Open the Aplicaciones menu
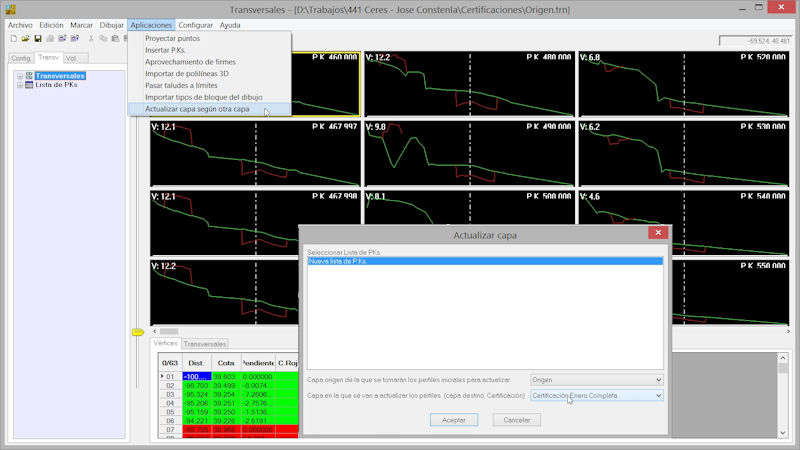This screenshot has height=450, width=800. click(x=151, y=25)
